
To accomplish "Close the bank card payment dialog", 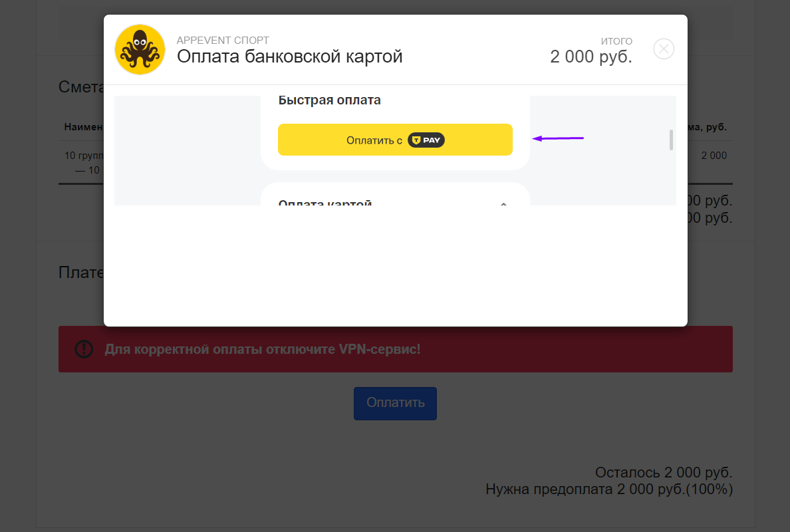I will tap(664, 49).
